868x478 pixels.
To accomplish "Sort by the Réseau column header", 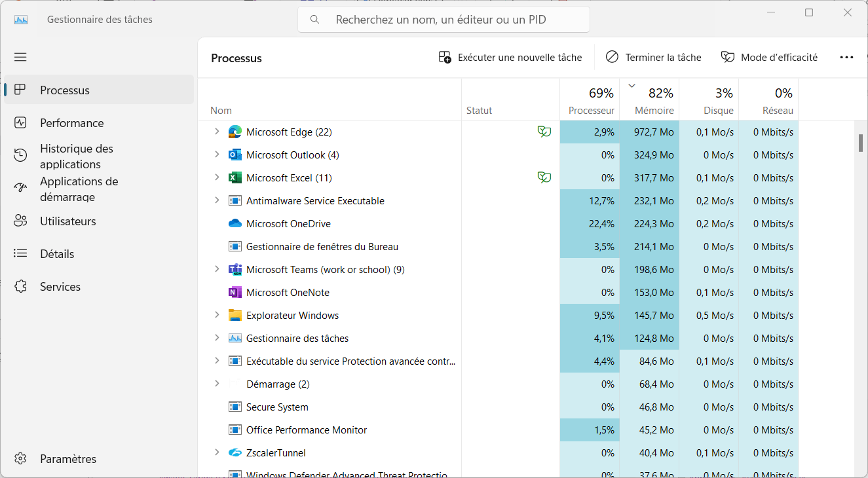I will 768,100.
